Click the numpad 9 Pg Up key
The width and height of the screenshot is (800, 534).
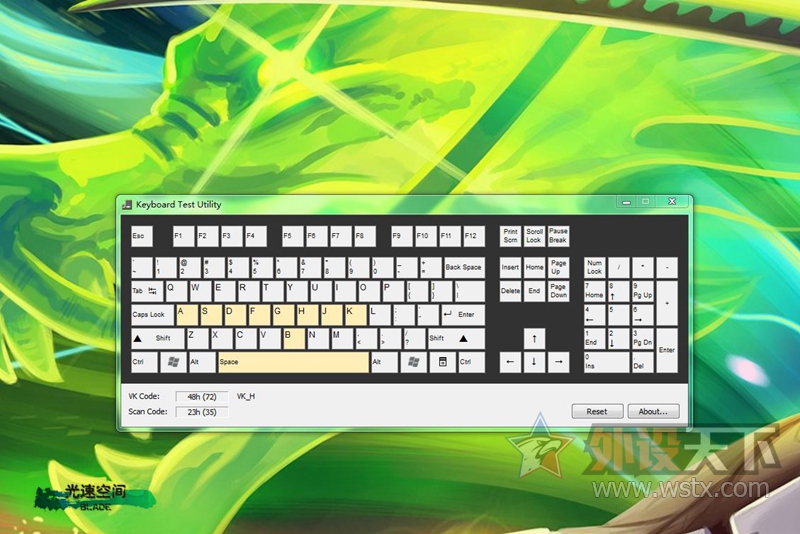(x=643, y=291)
